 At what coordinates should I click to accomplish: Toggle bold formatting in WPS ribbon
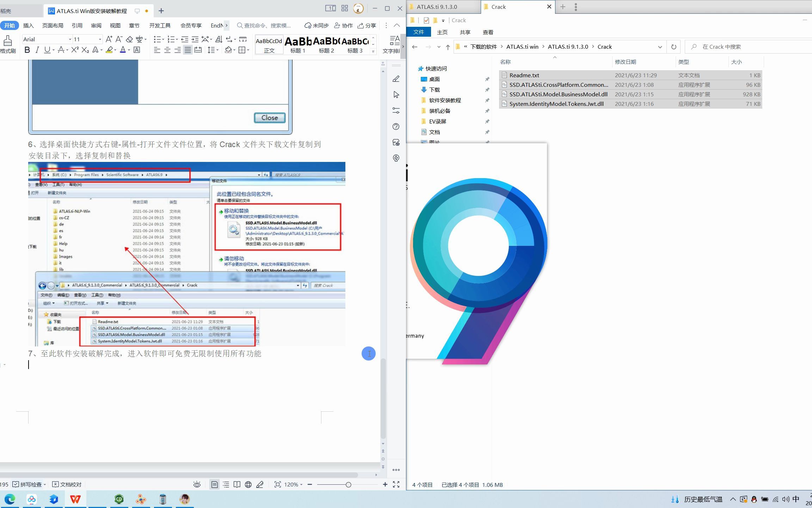27,50
